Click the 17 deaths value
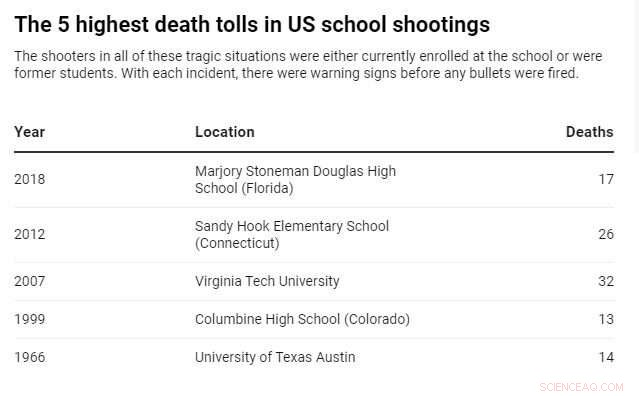 [x=606, y=179]
